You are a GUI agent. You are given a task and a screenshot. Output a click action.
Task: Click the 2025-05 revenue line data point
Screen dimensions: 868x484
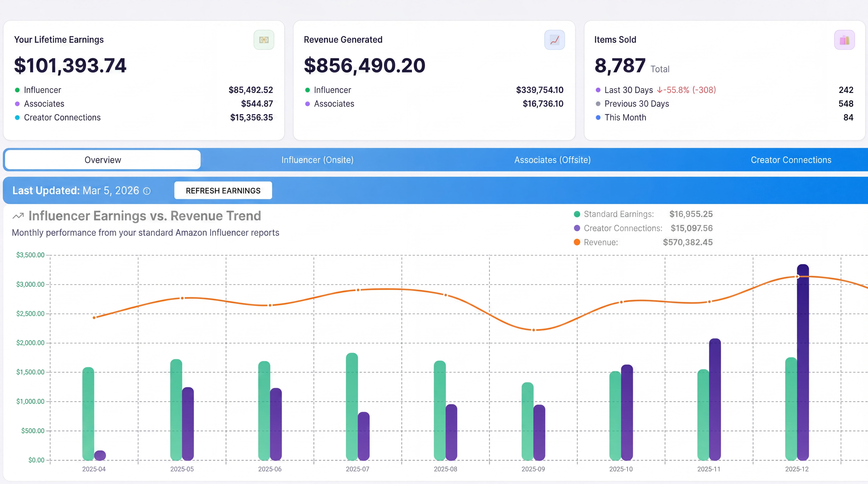[182, 298]
